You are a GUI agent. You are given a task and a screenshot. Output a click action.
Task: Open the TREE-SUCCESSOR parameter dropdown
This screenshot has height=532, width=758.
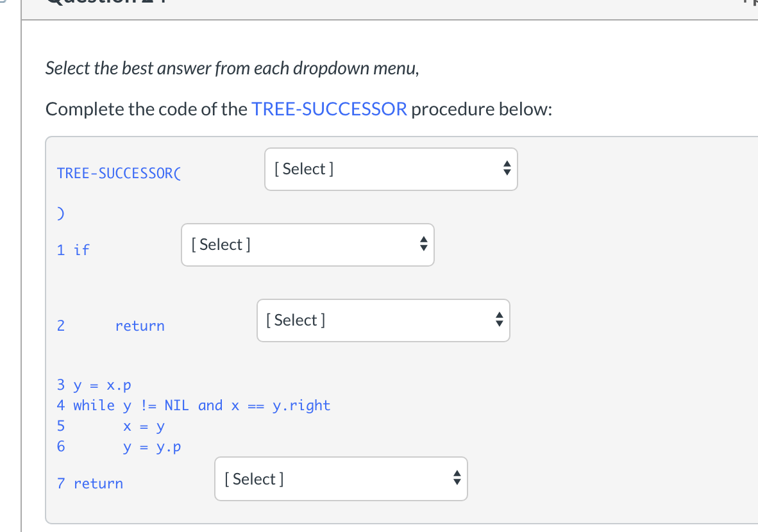[390, 169]
